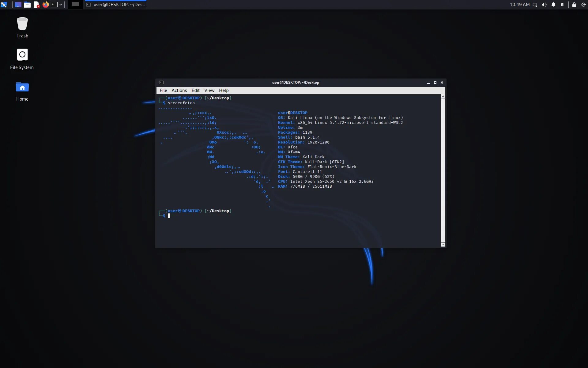This screenshot has height=368, width=588.
Task: Click the terminal scrollbar down arrow
Action: pos(443,244)
